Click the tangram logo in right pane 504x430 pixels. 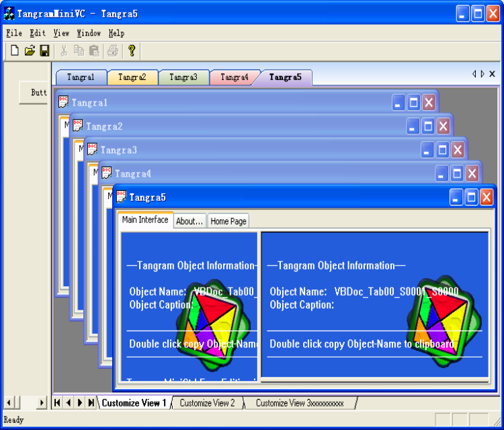pyautogui.click(x=444, y=321)
